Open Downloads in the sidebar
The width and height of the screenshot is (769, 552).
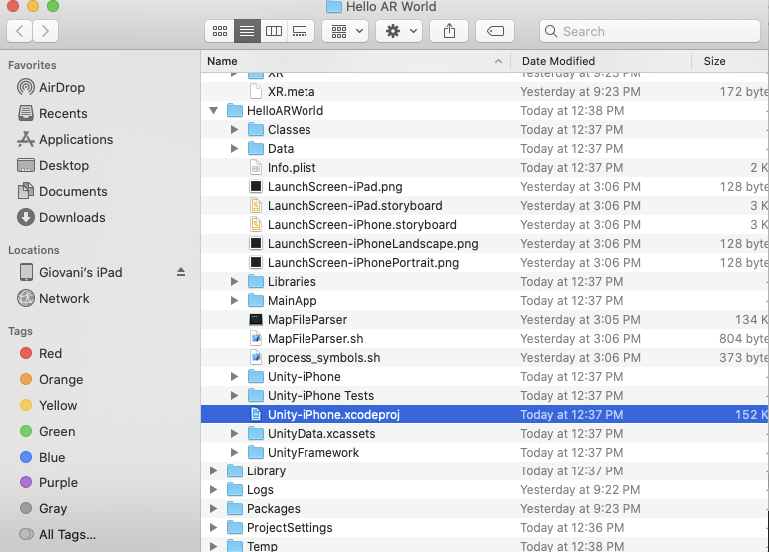pos(71,217)
